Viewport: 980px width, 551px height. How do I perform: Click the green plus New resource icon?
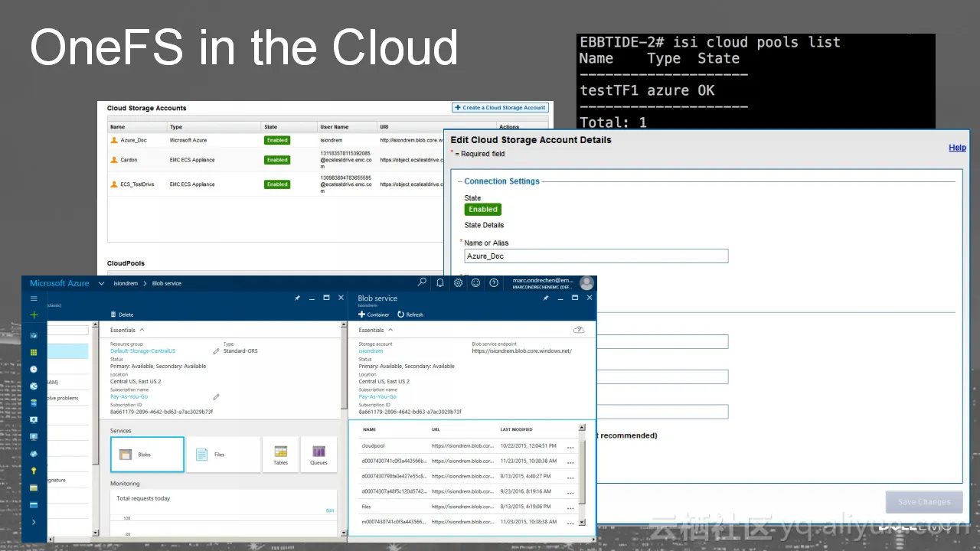point(34,315)
